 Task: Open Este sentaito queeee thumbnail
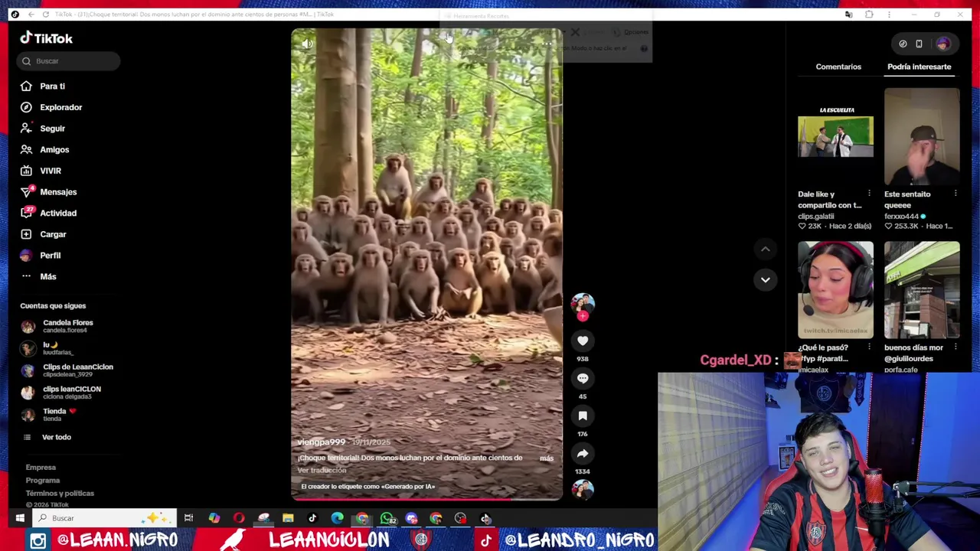[x=922, y=137]
